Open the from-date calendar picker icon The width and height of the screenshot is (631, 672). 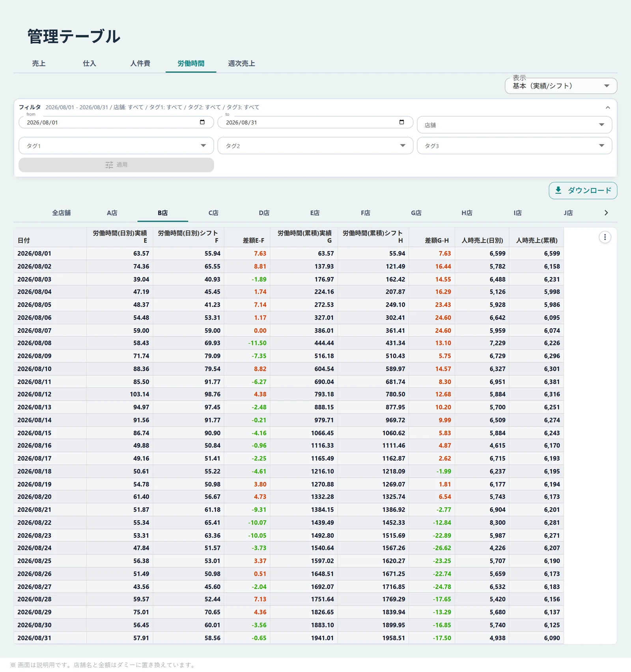point(202,122)
